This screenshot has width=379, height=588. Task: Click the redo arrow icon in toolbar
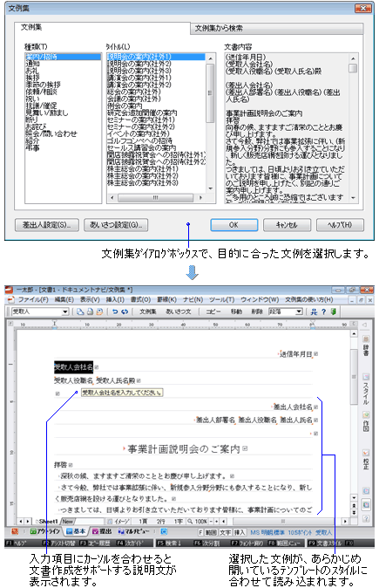(x=125, y=311)
